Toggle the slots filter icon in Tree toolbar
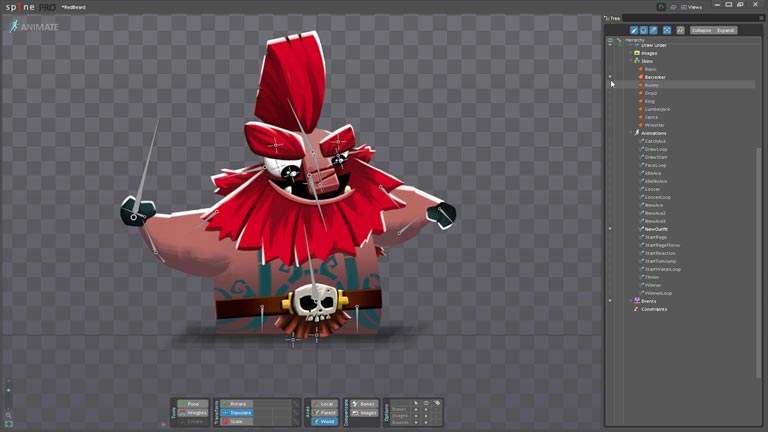Screen dimensions: 768x432 (x=644, y=30)
